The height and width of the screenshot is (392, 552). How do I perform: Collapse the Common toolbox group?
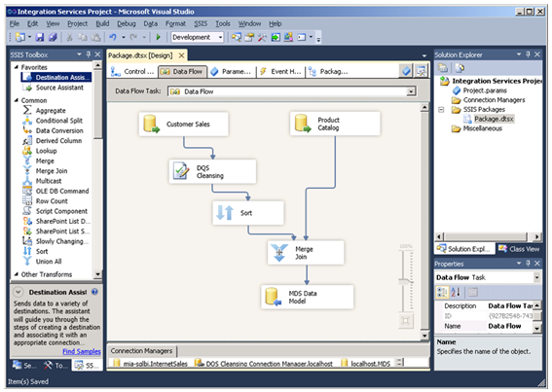[17, 100]
